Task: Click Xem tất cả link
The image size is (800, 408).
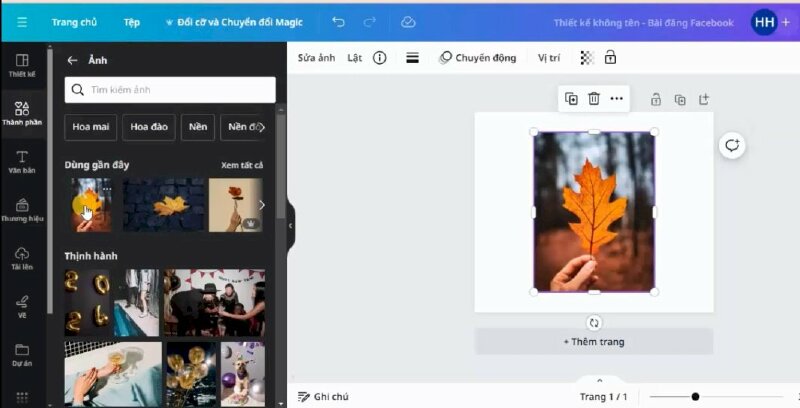Action: point(242,165)
